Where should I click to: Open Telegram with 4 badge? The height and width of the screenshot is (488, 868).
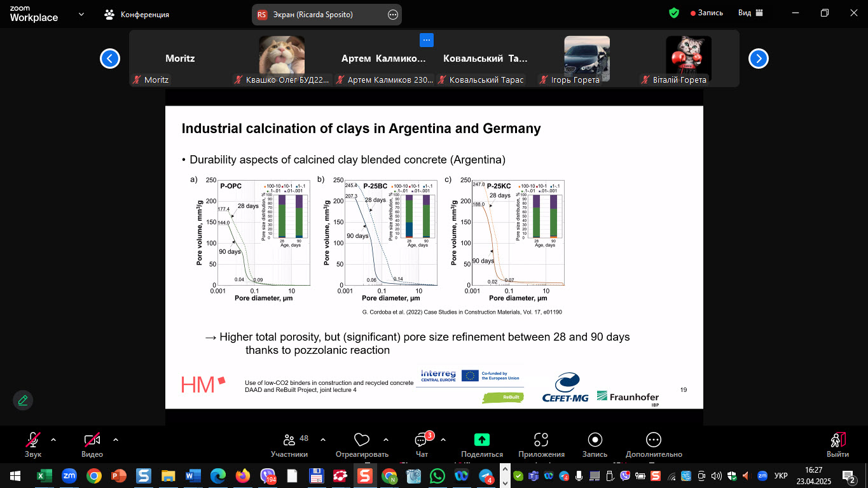[486, 476]
